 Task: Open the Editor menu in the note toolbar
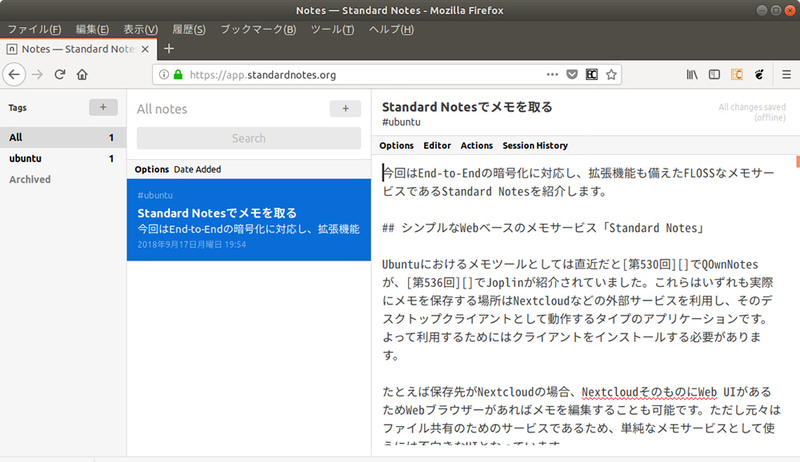pos(437,145)
